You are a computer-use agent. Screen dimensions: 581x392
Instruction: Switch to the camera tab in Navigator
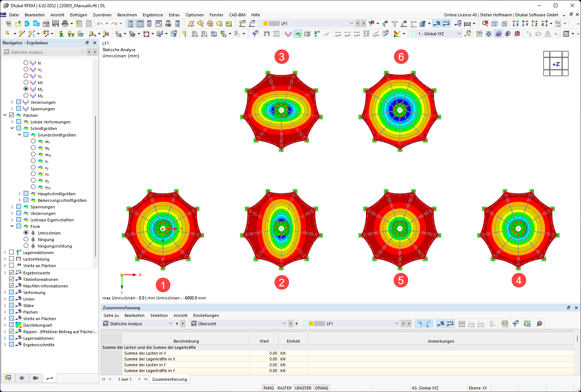click(x=36, y=378)
